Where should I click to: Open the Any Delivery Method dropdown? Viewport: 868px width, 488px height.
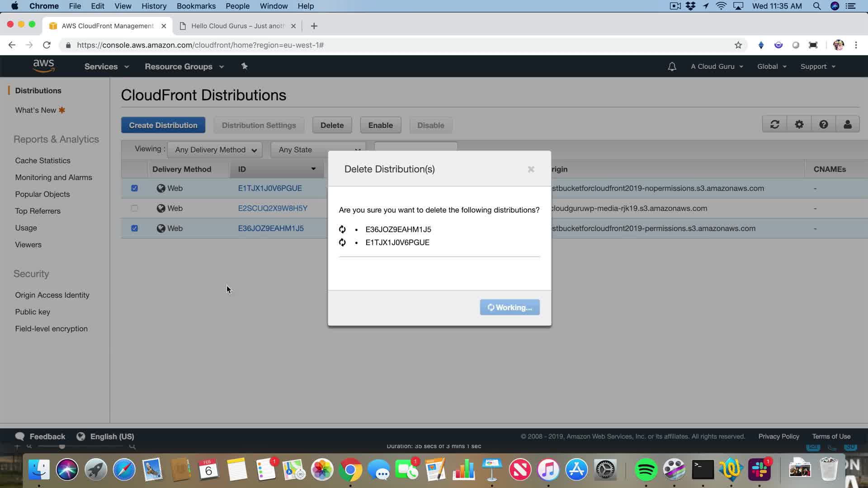[215, 150]
